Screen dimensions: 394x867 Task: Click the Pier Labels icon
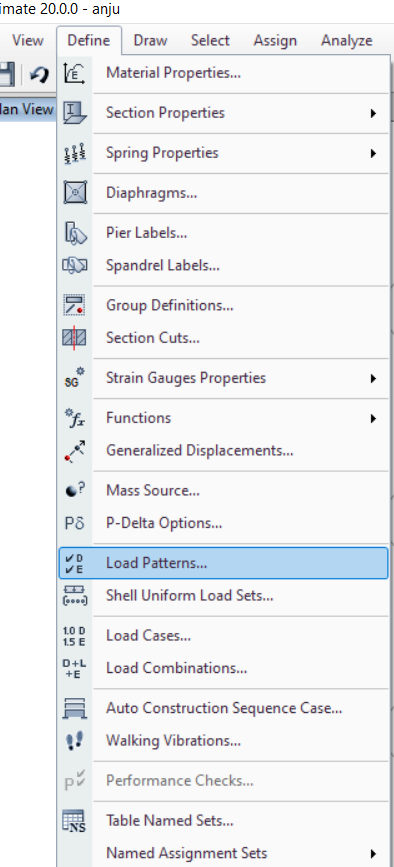[x=75, y=233]
